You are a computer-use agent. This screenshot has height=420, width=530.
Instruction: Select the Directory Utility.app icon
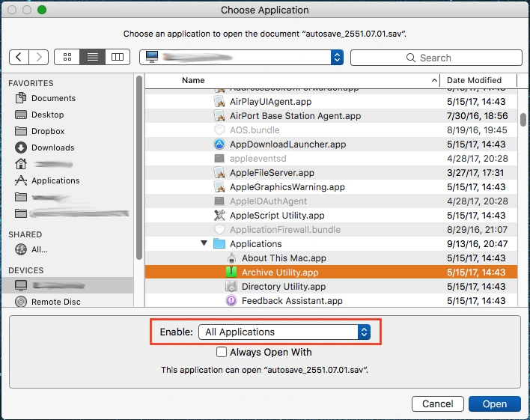click(x=231, y=287)
